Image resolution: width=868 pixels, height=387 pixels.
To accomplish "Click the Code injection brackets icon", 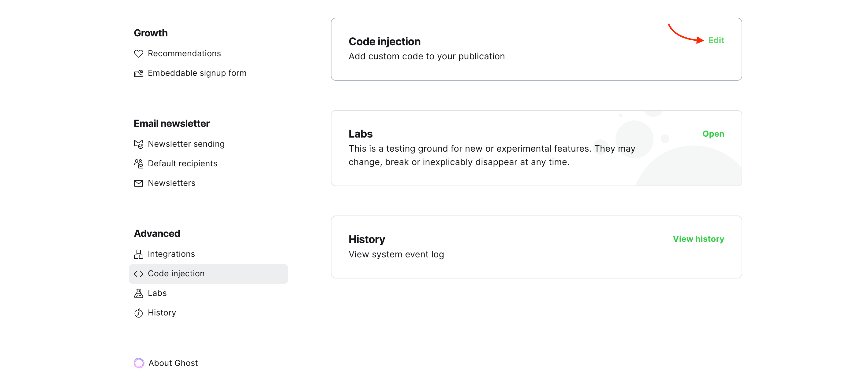I will click(138, 274).
